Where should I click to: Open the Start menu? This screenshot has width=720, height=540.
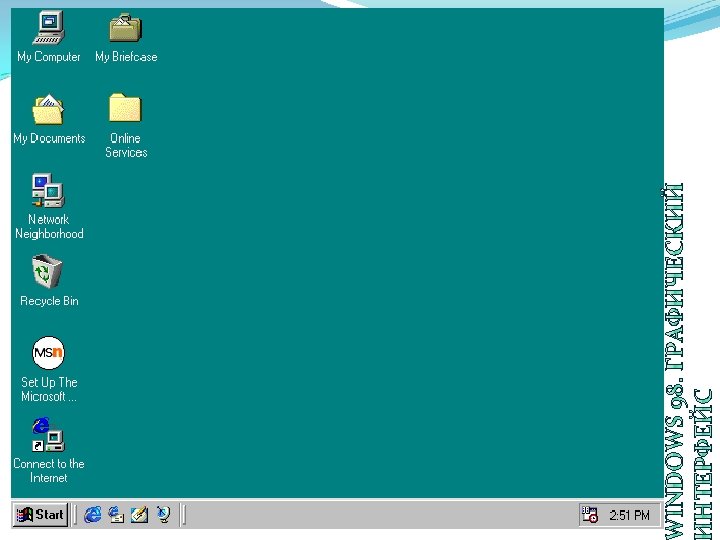[x=40, y=514]
